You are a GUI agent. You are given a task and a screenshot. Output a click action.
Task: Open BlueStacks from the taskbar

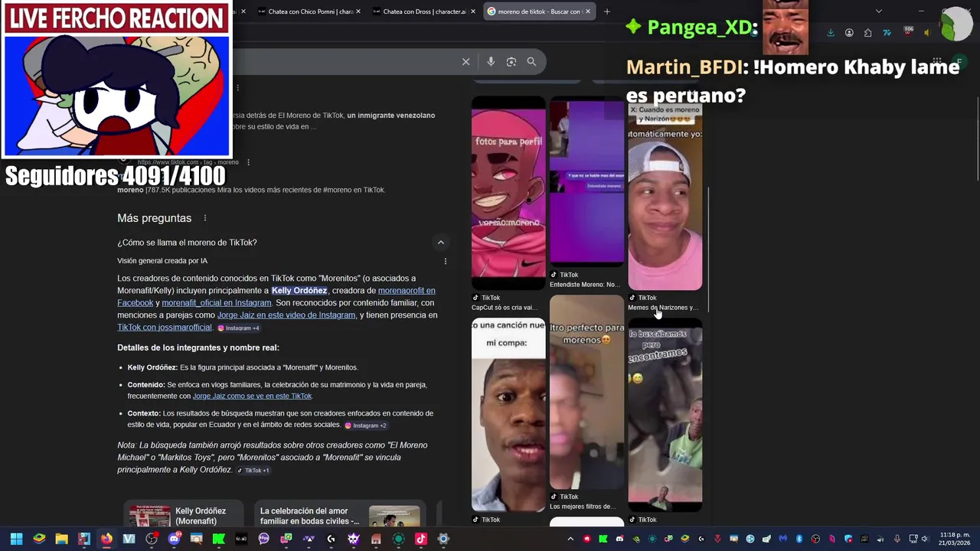[39, 539]
